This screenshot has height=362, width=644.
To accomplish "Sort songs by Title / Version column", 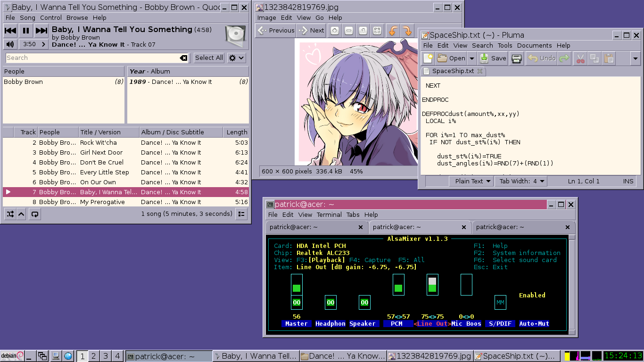I will [x=108, y=132].
